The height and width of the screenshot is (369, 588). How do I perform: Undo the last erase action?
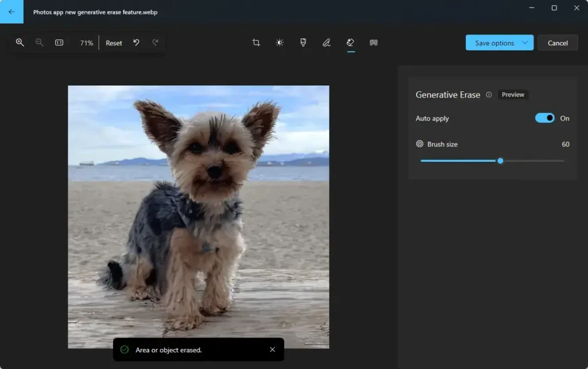pyautogui.click(x=137, y=42)
